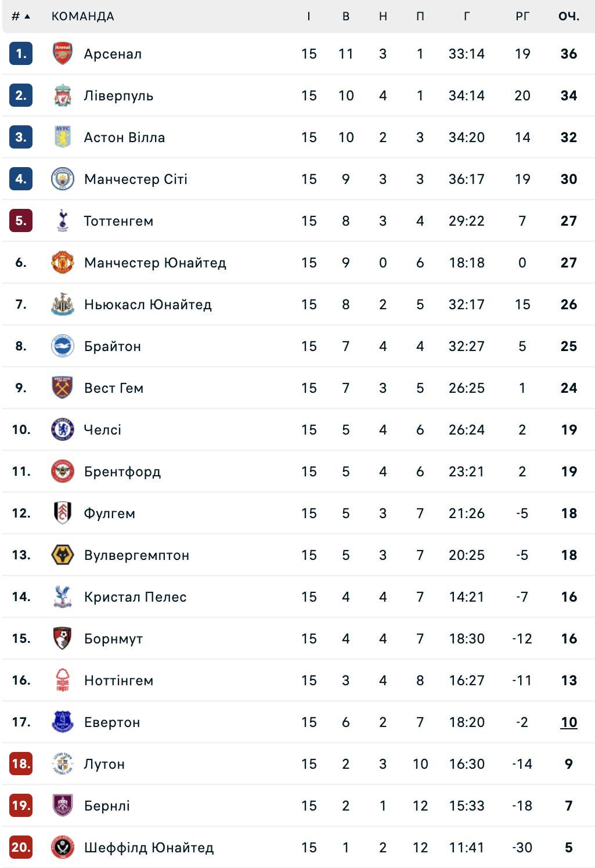Image resolution: width=595 pixels, height=868 pixels.
Task: Sort by the РГ goal difference header
Action: [x=522, y=16]
